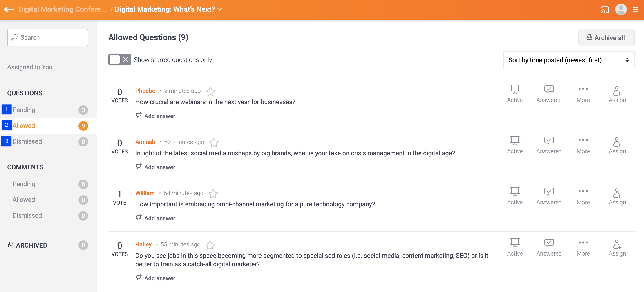Viewport: 644px width, 292px height.
Task: Click the Archive all button
Action: [606, 38]
